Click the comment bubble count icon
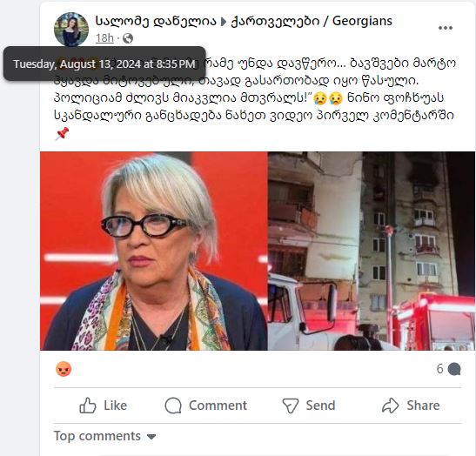 point(454,369)
